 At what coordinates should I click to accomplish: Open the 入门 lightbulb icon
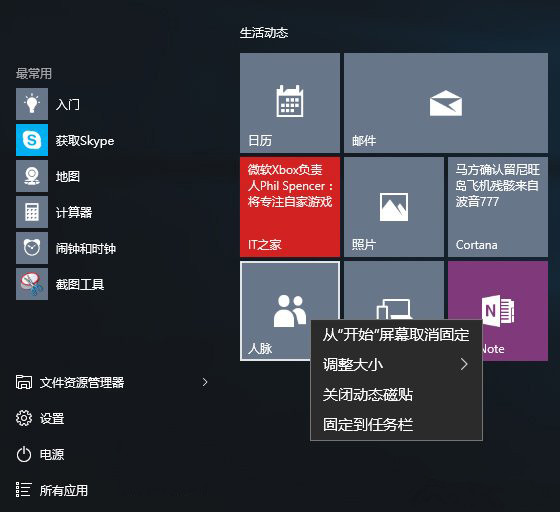(x=32, y=104)
